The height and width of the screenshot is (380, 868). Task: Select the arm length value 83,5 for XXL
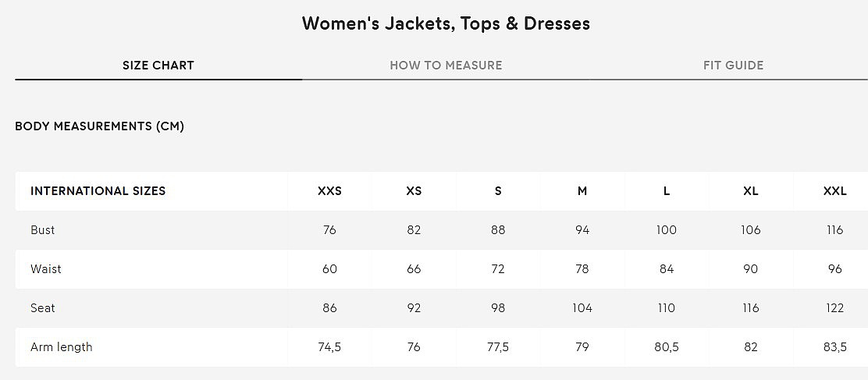click(834, 347)
